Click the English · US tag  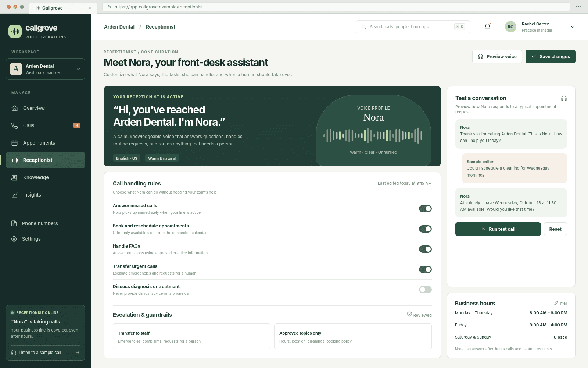126,158
